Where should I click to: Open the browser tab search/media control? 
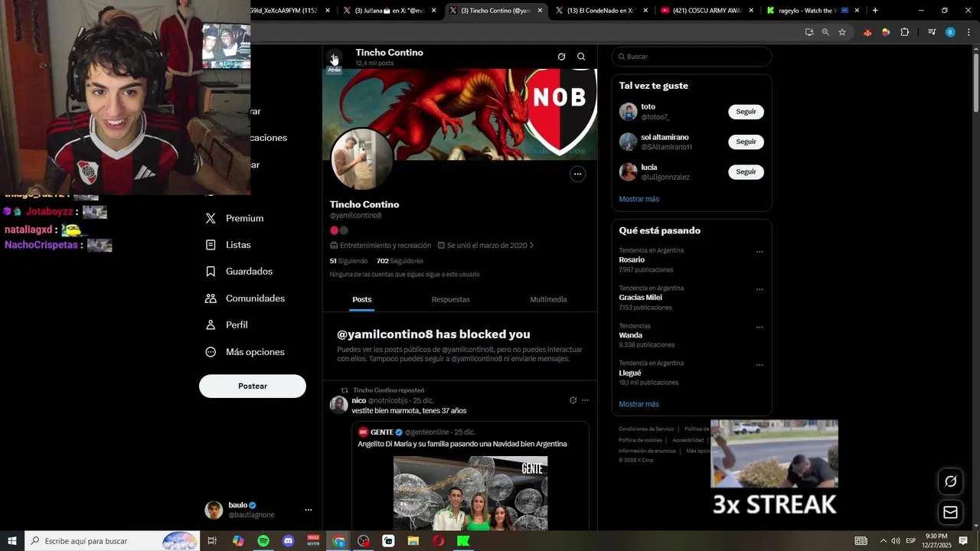tap(932, 32)
